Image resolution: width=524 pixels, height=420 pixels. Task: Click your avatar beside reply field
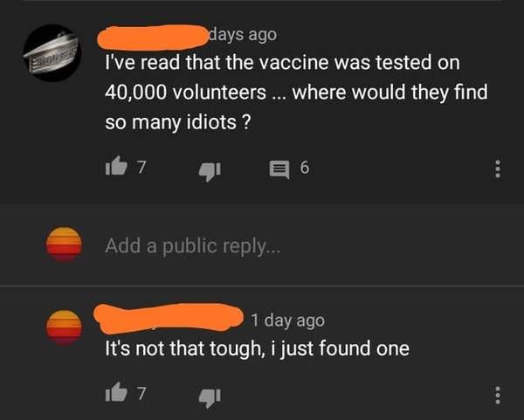tap(64, 244)
